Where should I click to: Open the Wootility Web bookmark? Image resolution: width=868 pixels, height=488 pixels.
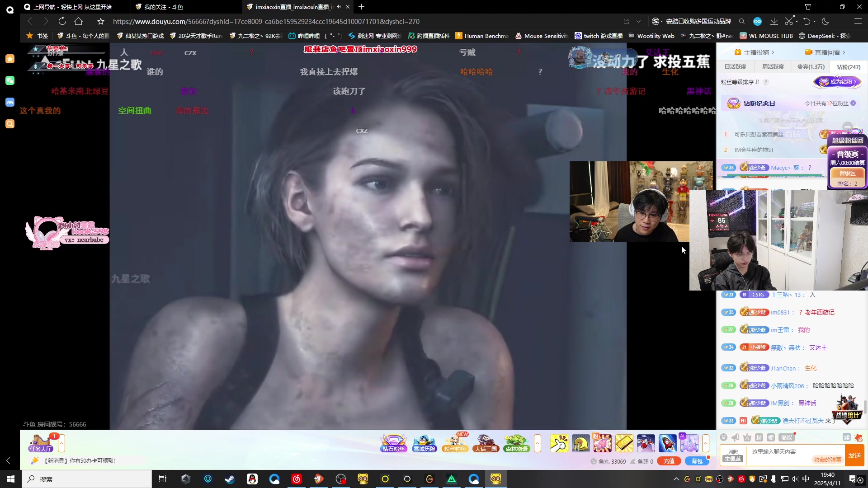point(651,36)
